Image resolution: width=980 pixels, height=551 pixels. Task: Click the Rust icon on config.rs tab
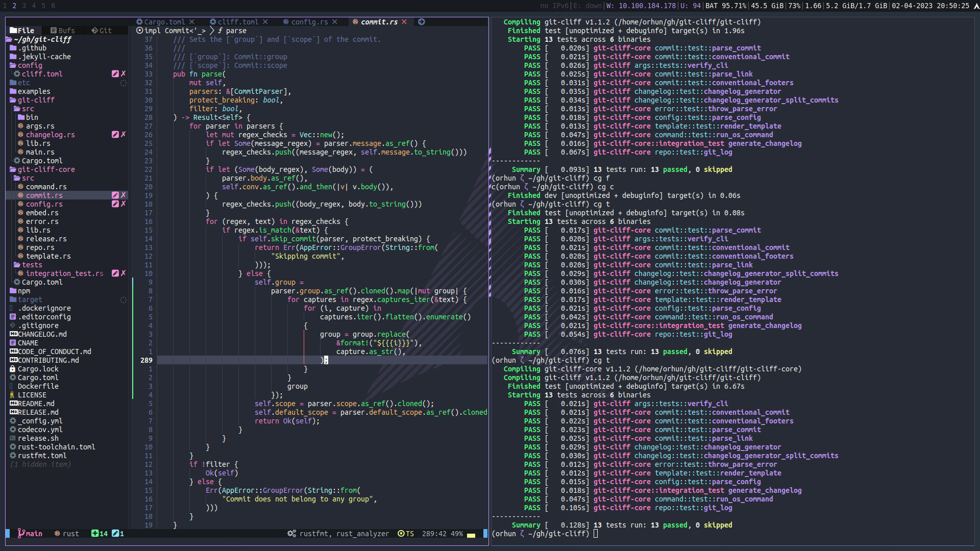pyautogui.click(x=286, y=22)
